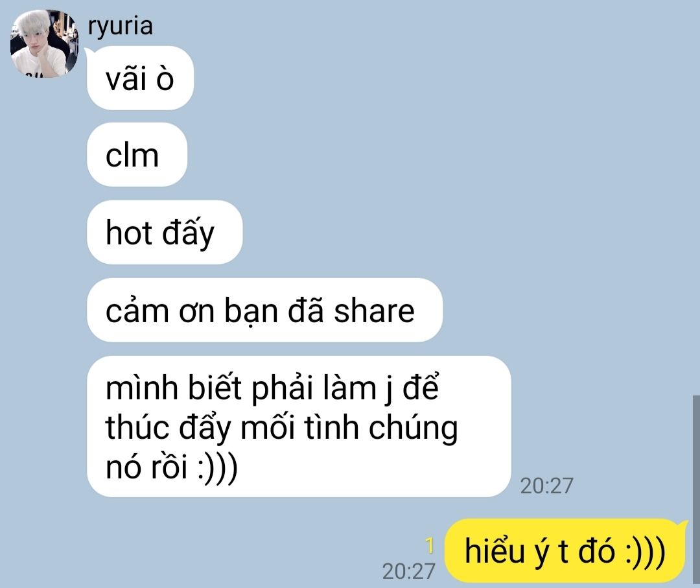
Task: Tap the word "nó rồi" on last line
Action: point(146,467)
